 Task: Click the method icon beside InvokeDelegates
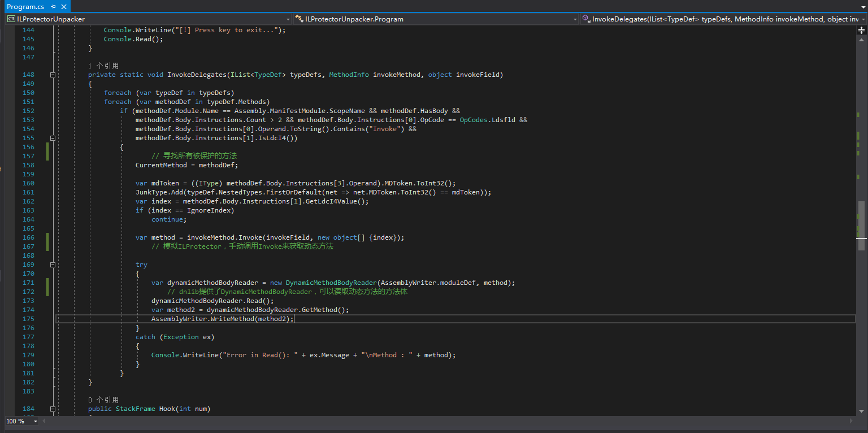[586, 19]
